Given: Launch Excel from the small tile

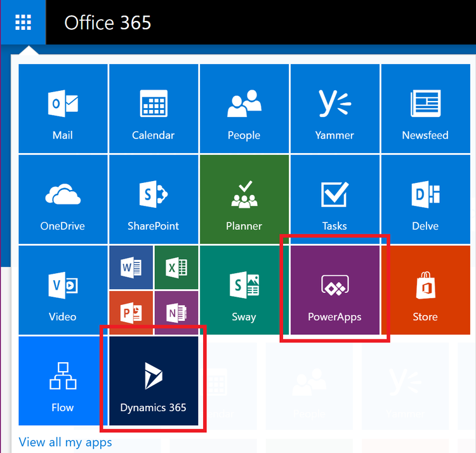Looking at the screenshot, I should click(176, 267).
